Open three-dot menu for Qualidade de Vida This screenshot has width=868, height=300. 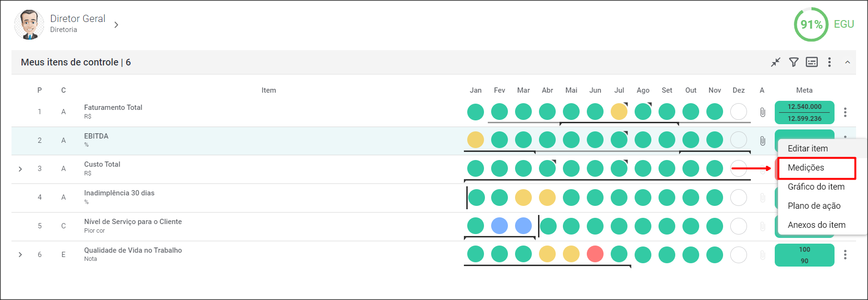[845, 255]
